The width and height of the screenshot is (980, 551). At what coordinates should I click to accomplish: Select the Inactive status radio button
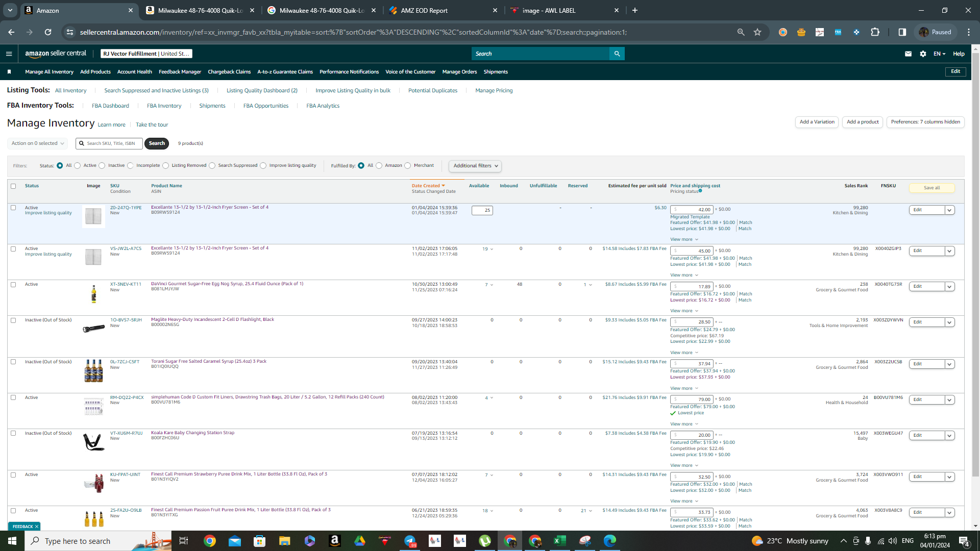[x=102, y=166]
